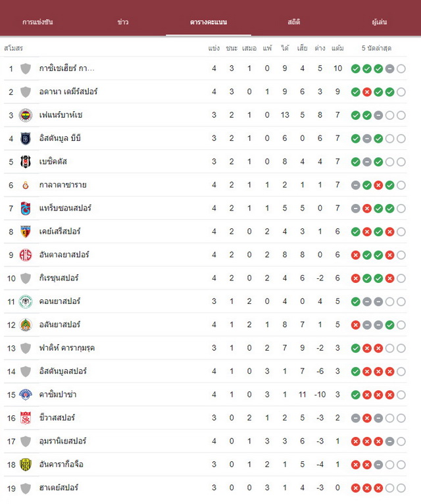Click the Istanbul Başakşehir crest in row 4
Viewport: 421px width, 504px height.
pyautogui.click(x=26, y=139)
